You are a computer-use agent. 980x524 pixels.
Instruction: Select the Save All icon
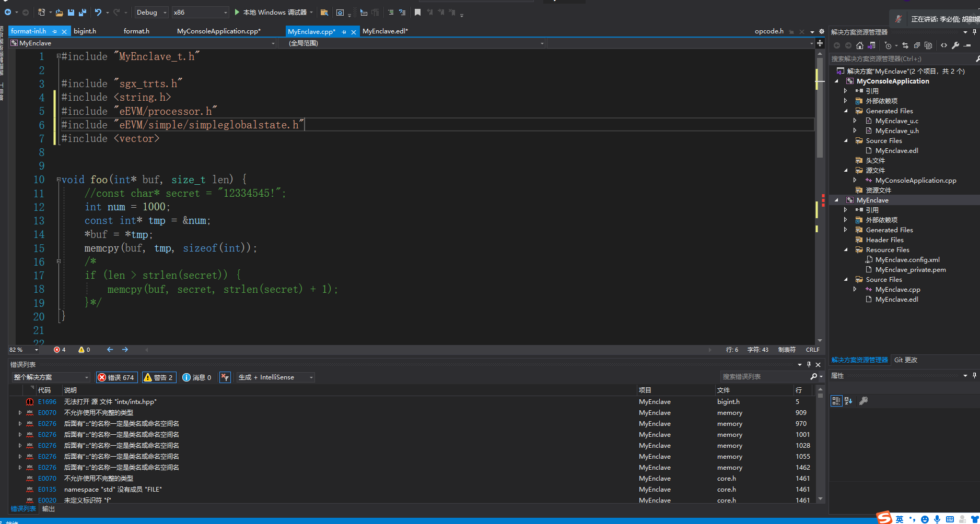pos(83,12)
